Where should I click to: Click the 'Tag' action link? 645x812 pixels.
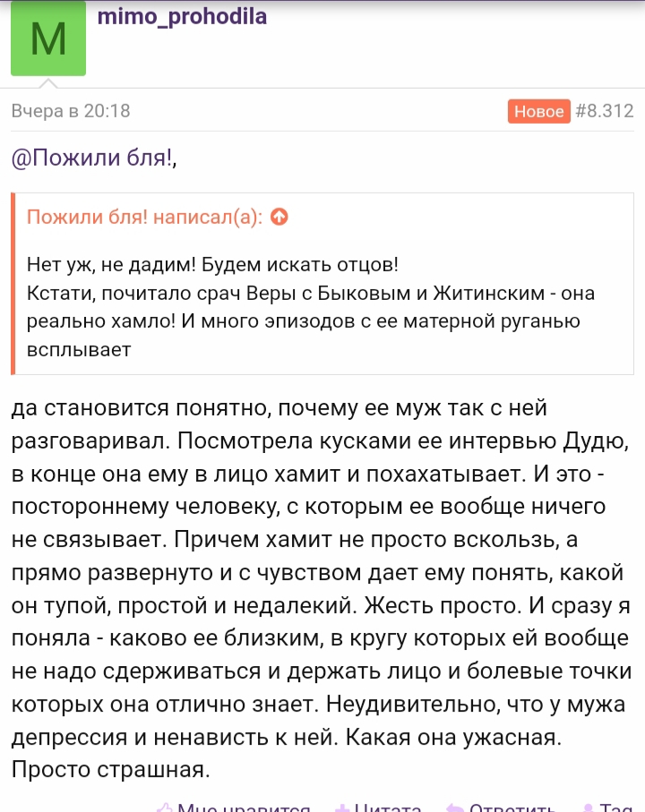[x=616, y=808]
